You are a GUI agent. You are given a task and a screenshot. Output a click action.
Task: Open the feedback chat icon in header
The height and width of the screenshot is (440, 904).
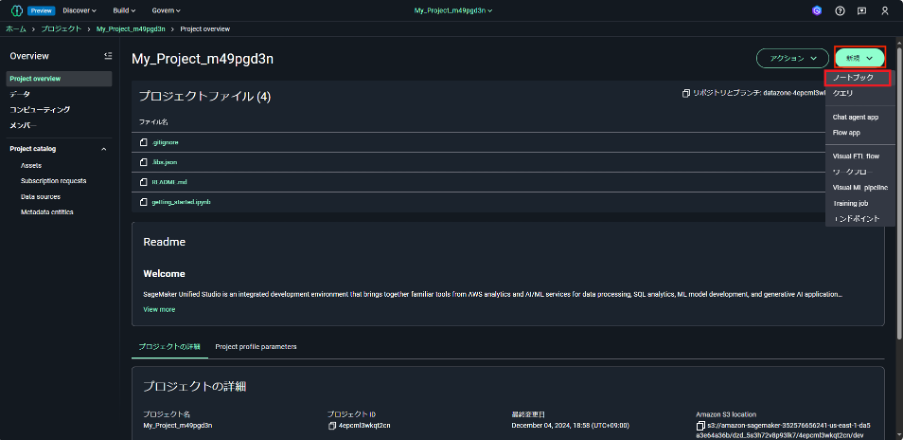tap(862, 10)
